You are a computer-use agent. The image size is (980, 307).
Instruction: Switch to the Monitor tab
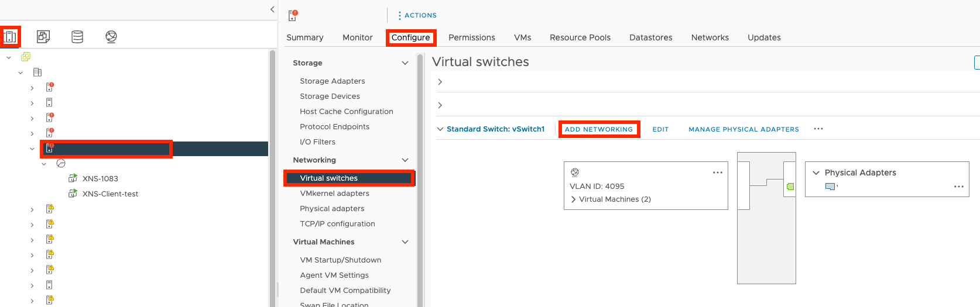[x=357, y=37]
